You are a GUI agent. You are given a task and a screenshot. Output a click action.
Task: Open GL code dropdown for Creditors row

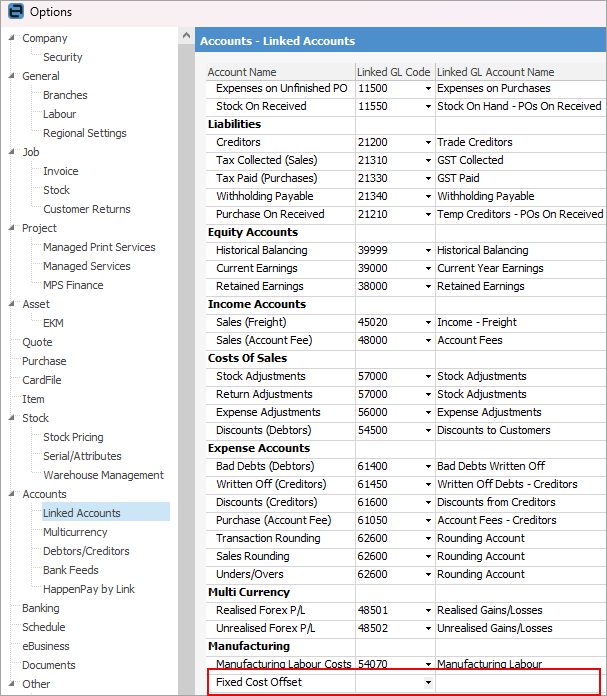[428, 142]
